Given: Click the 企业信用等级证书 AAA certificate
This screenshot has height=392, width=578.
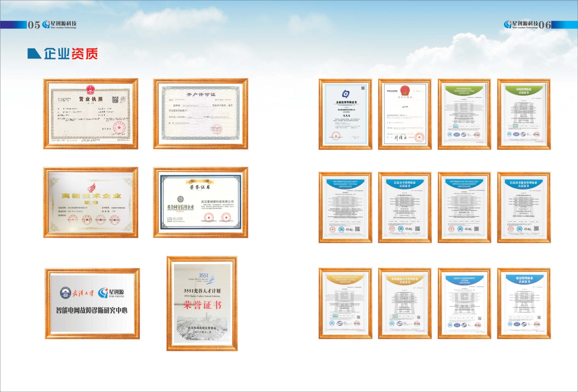Looking at the screenshot, I should point(345,114).
